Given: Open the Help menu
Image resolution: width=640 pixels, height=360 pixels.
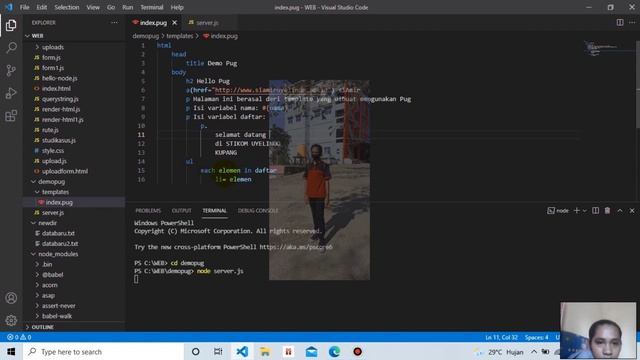Looking at the screenshot, I should 177,7.
